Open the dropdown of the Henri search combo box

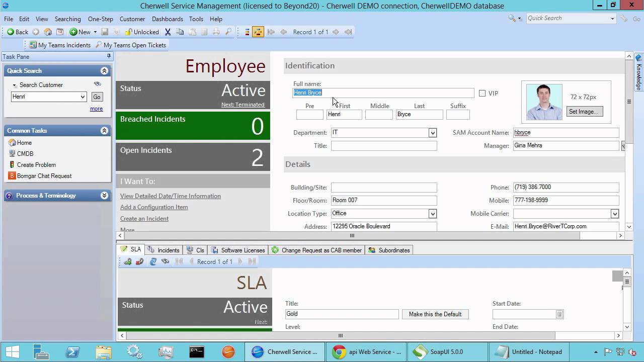tap(83, 97)
